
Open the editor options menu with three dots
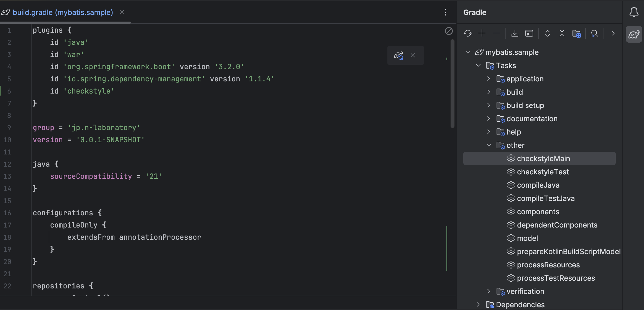click(x=446, y=12)
